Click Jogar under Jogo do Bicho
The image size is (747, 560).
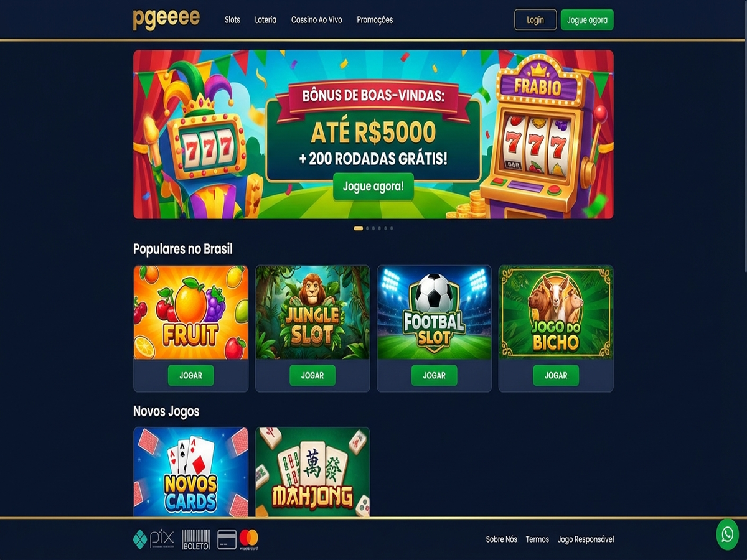click(556, 375)
